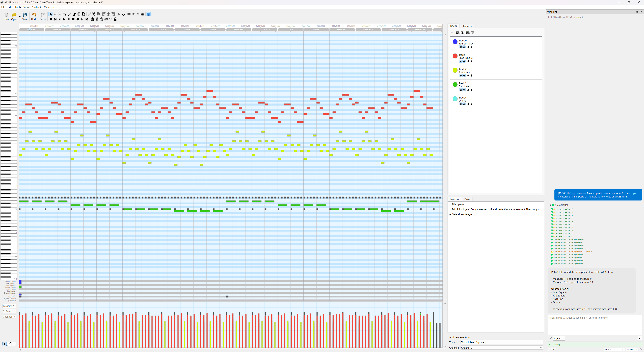The image size is (644, 352).
Task: Click the lock screen unlock icon
Action: pyautogui.click(x=115, y=19)
